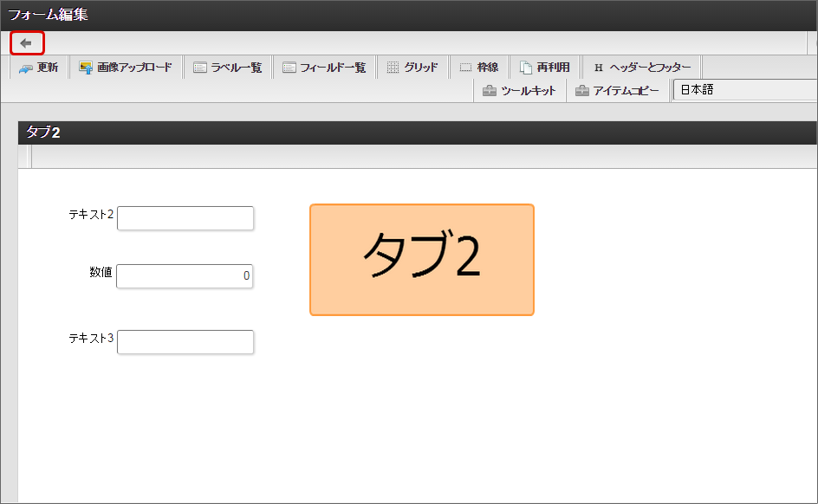Open the item copy (アイテムコピー) tool
The height and width of the screenshot is (504, 818).
(x=617, y=89)
